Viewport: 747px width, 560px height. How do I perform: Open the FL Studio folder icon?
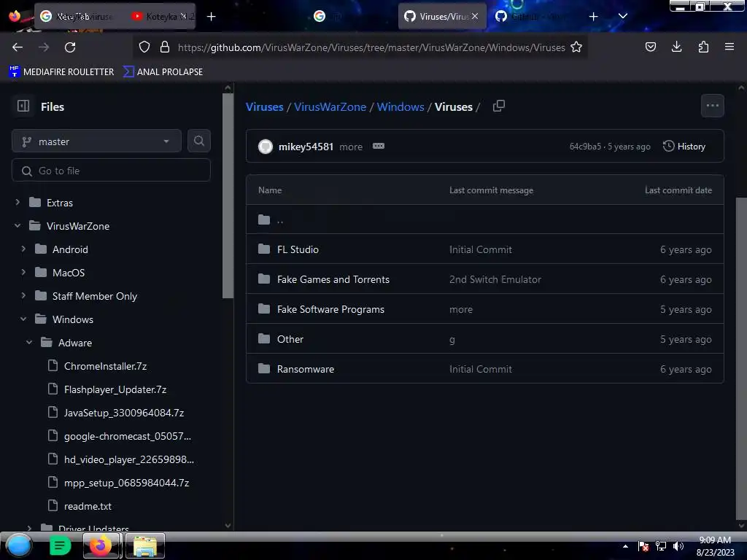[264, 249]
